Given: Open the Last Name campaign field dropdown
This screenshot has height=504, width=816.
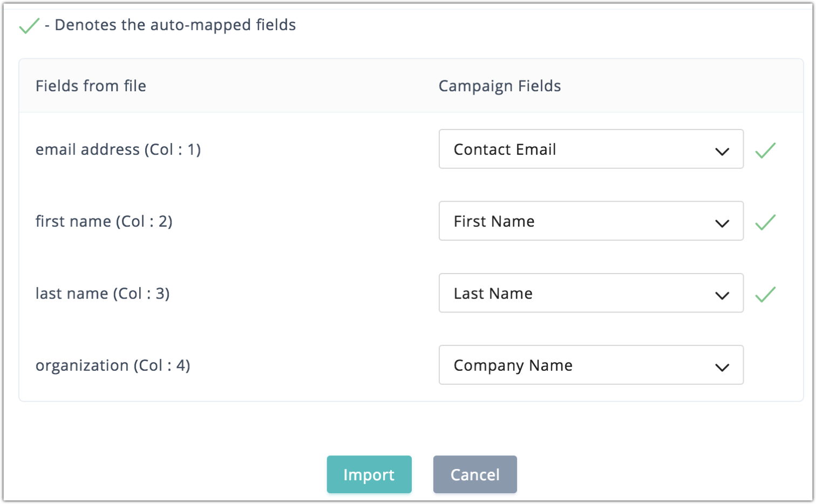Looking at the screenshot, I should click(x=590, y=293).
